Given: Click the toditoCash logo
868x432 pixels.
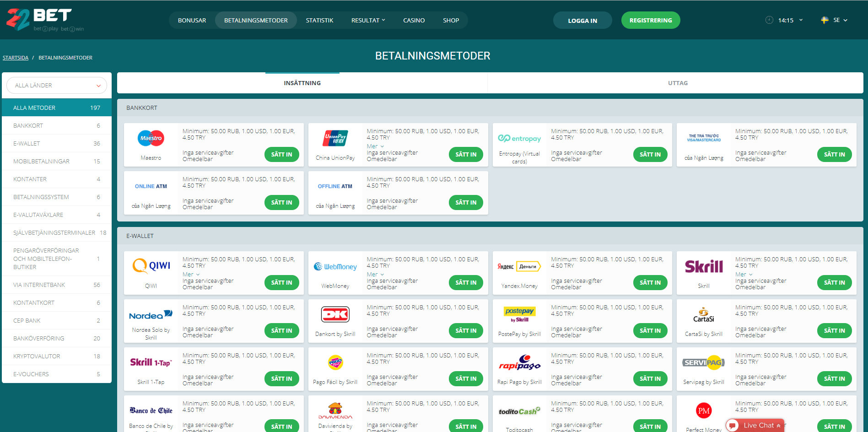Looking at the screenshot, I should (x=519, y=411).
